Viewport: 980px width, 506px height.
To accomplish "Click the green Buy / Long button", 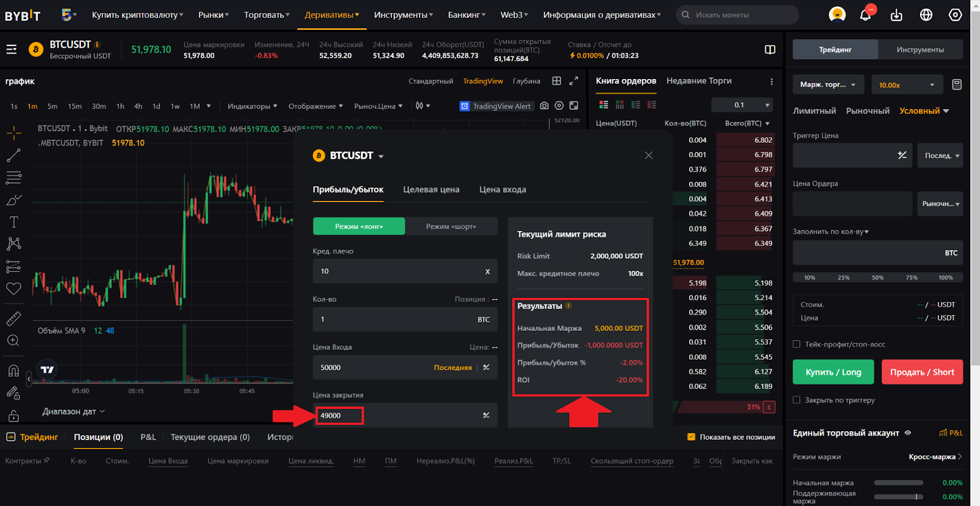I will (x=833, y=372).
